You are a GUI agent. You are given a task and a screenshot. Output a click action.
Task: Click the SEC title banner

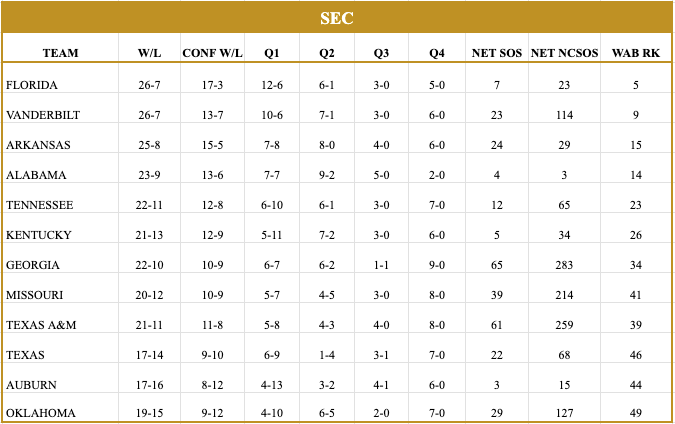point(337,18)
